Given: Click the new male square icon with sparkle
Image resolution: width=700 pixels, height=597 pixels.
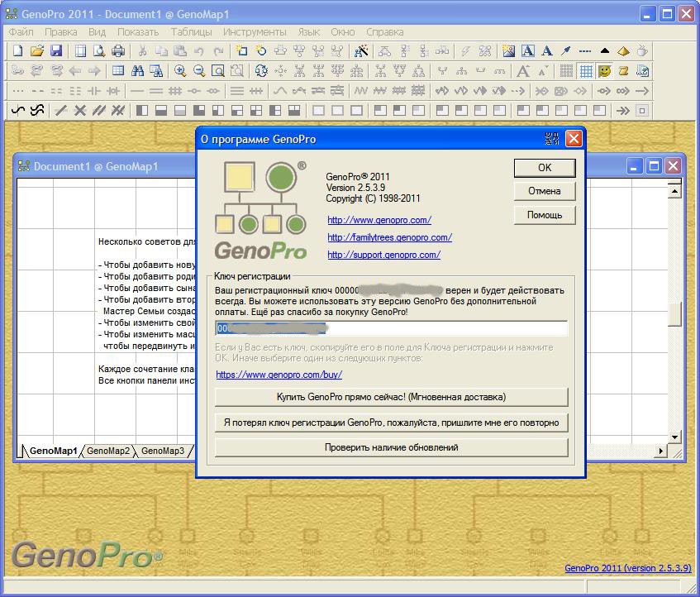Looking at the screenshot, I should [x=241, y=51].
